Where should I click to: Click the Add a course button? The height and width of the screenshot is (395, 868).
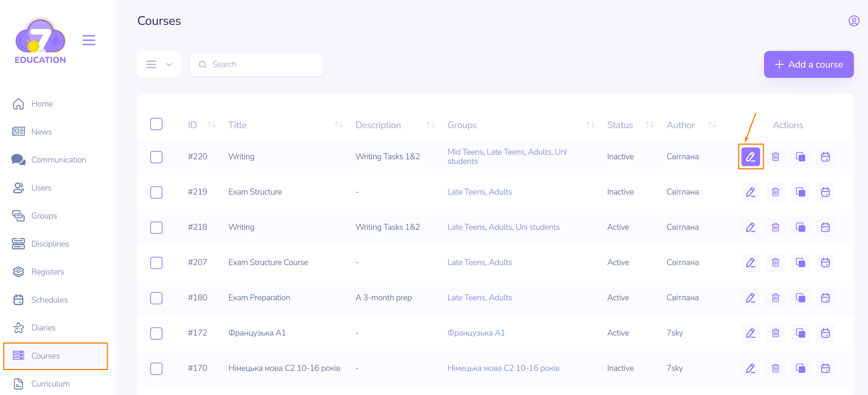808,64
